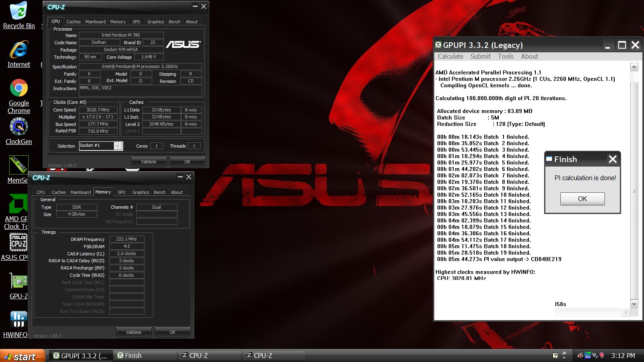
Task: Launch the GPU-Z desktop shortcut
Action: [x=19, y=286]
